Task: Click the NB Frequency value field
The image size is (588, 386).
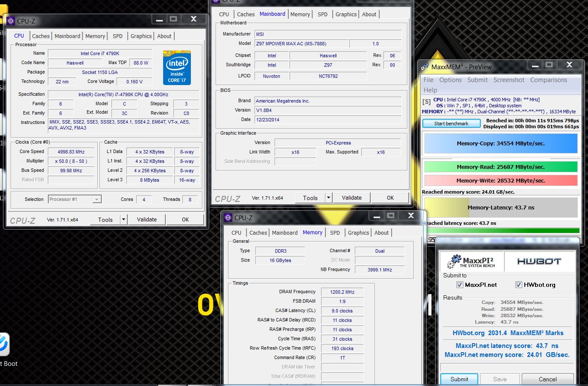Action: click(380, 270)
